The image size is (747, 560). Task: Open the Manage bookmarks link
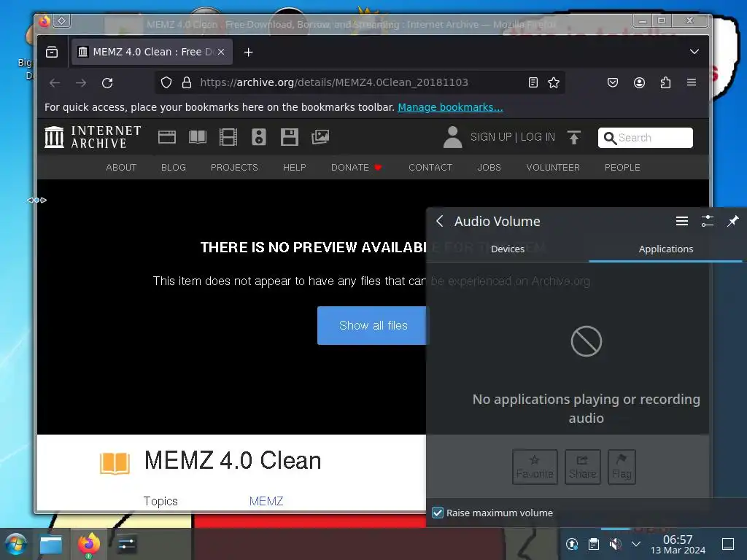coord(450,107)
